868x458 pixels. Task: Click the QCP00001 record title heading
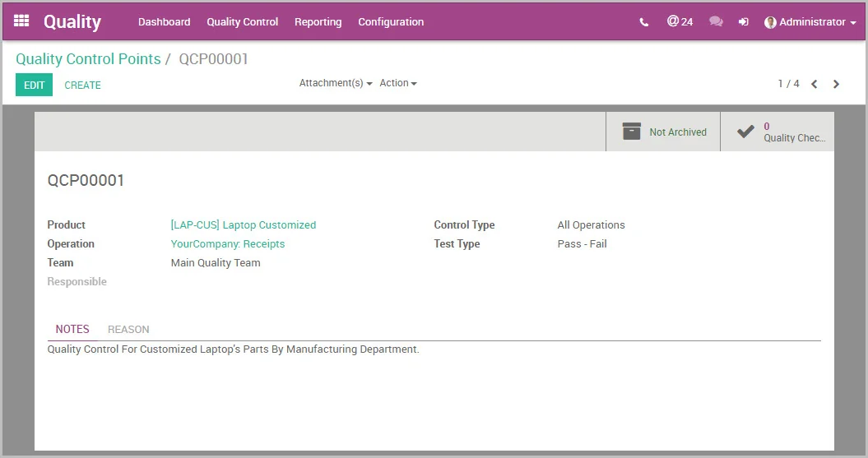pyautogui.click(x=86, y=180)
